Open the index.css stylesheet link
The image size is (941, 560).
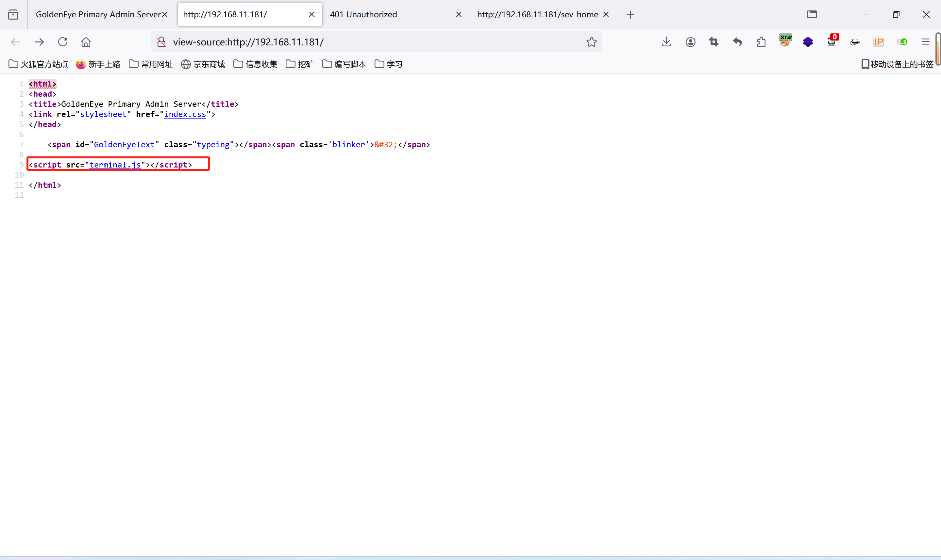(185, 114)
